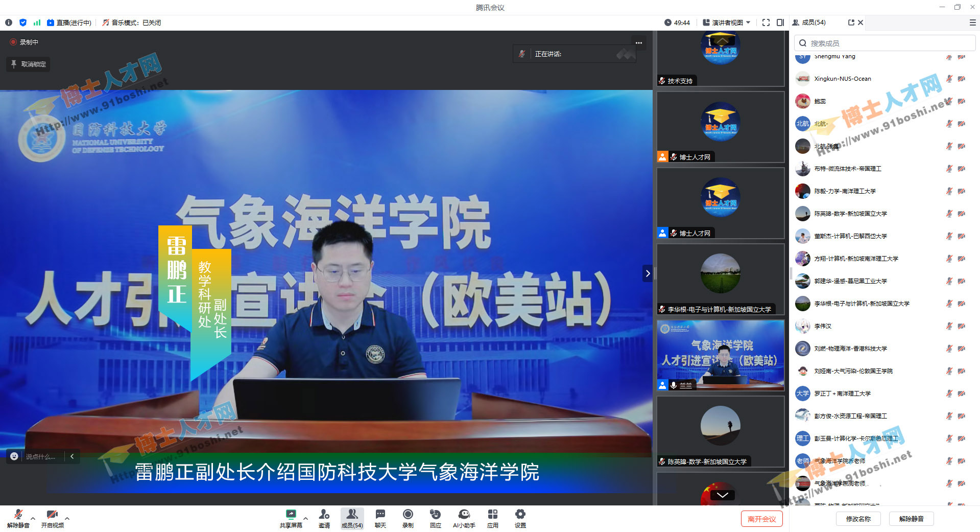The height and width of the screenshot is (532, 980).
Task: Open meeting info icon at top left
Action: pos(9,22)
